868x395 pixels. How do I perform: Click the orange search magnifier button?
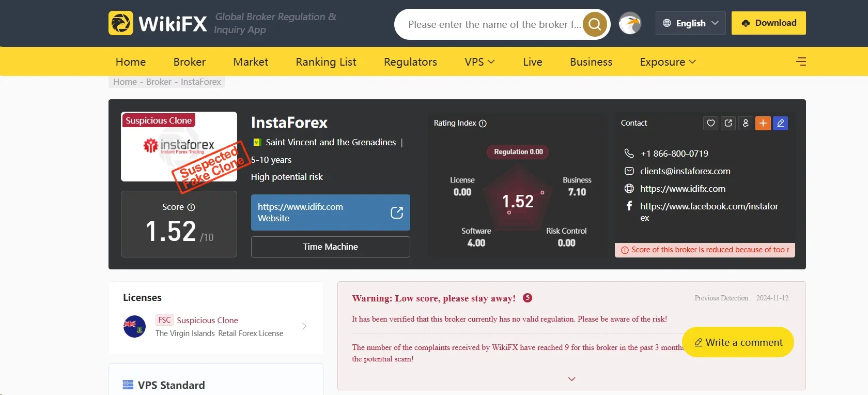[595, 24]
